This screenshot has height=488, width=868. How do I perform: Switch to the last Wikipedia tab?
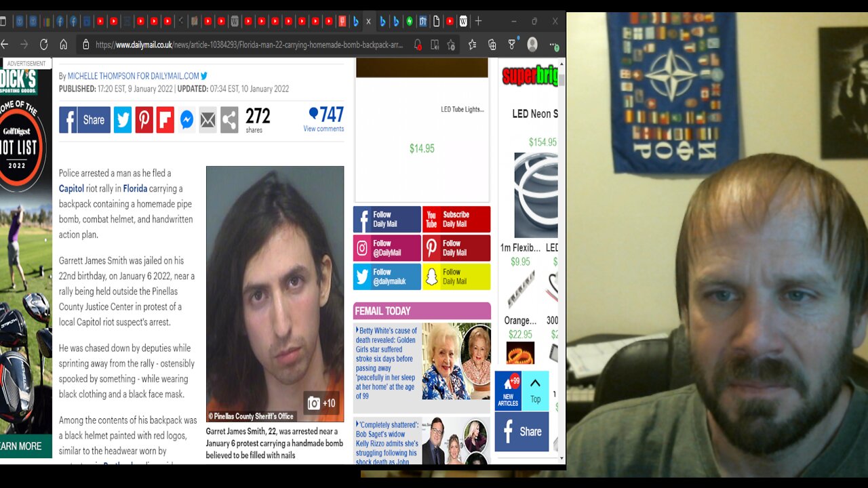pyautogui.click(x=463, y=22)
